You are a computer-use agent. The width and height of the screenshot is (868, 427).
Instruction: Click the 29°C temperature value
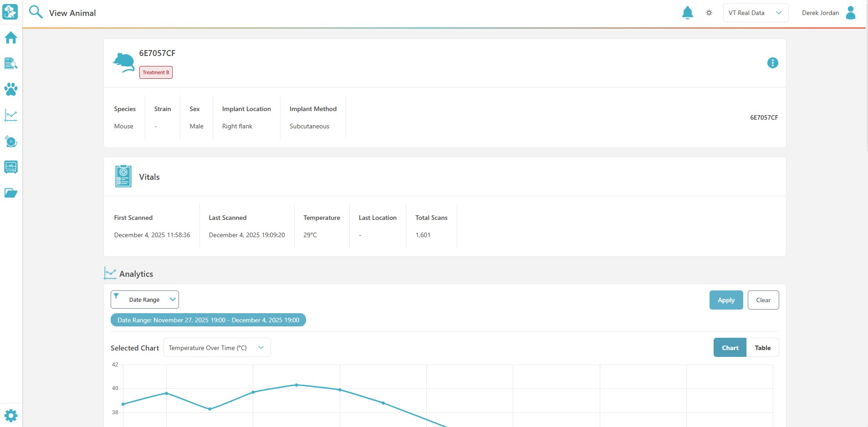pos(310,235)
